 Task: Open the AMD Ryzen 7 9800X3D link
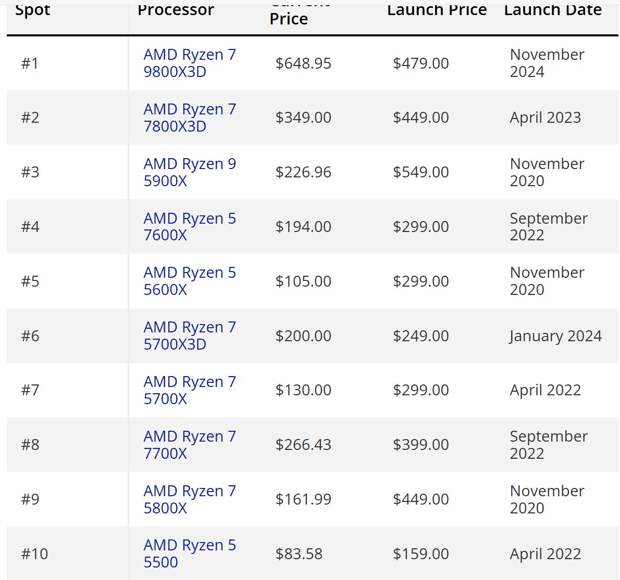189,63
